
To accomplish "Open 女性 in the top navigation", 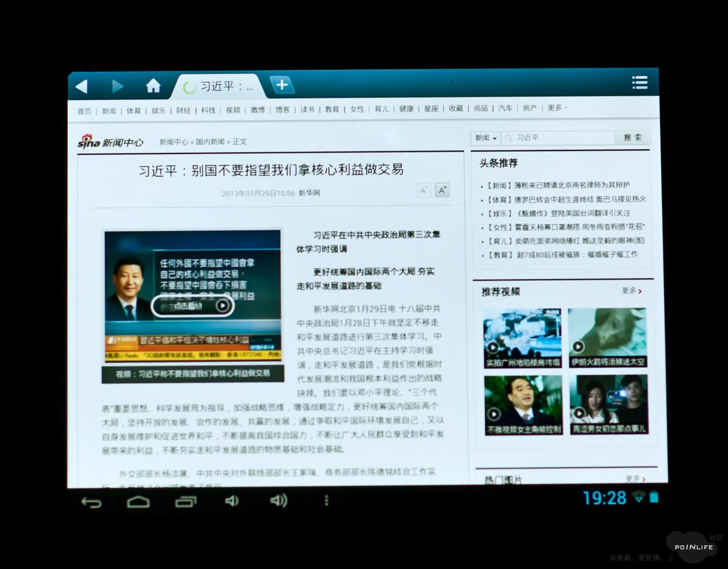I will 357,109.
